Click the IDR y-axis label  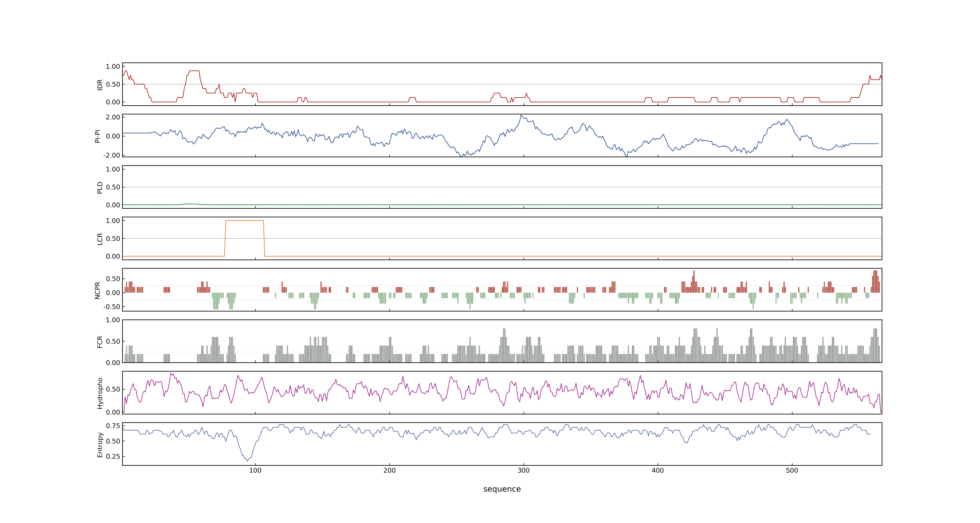point(100,85)
